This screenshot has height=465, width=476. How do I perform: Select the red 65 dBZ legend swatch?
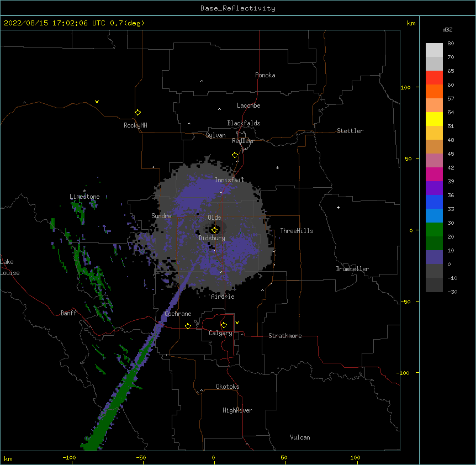tap(434, 78)
